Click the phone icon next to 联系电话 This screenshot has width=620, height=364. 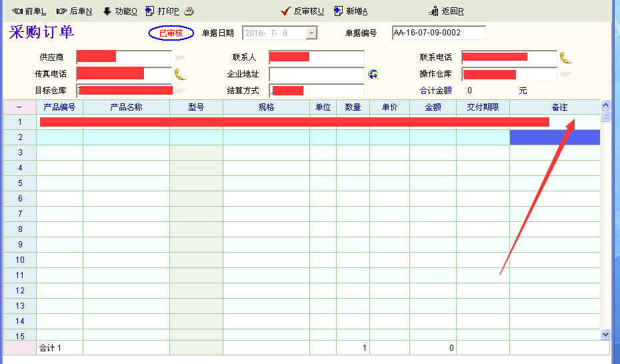[565, 57]
